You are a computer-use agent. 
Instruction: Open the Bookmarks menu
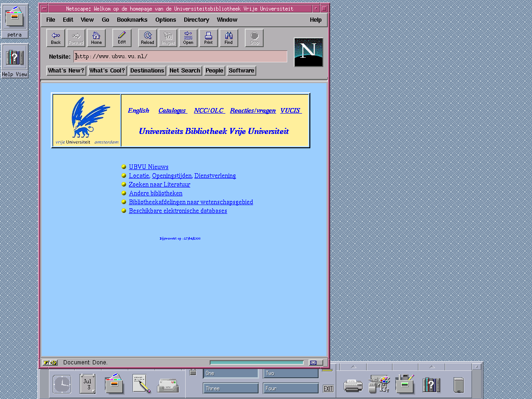tap(132, 20)
